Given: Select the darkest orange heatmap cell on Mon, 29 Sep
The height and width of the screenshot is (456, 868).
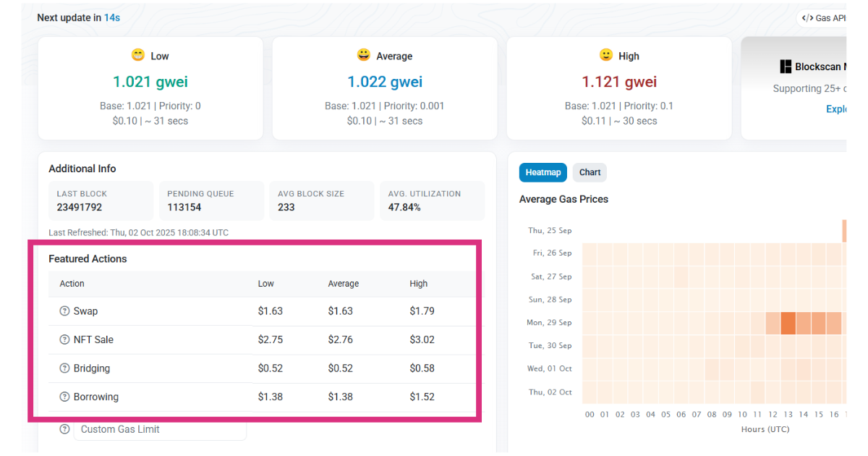Looking at the screenshot, I should [x=788, y=323].
